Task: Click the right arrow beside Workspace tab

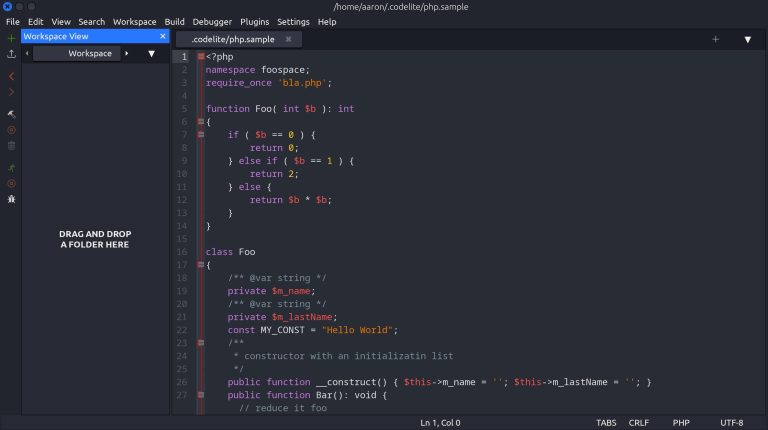Action: pyautogui.click(x=127, y=53)
